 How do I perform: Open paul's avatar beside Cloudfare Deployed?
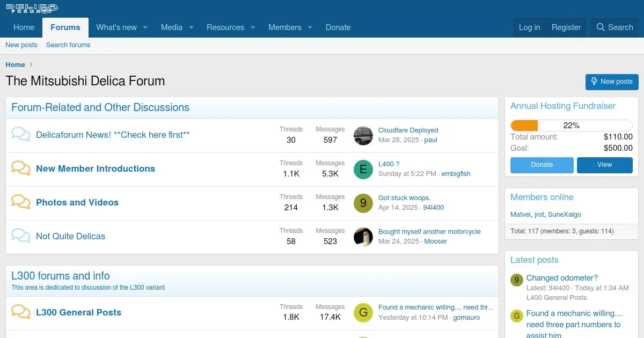point(363,136)
